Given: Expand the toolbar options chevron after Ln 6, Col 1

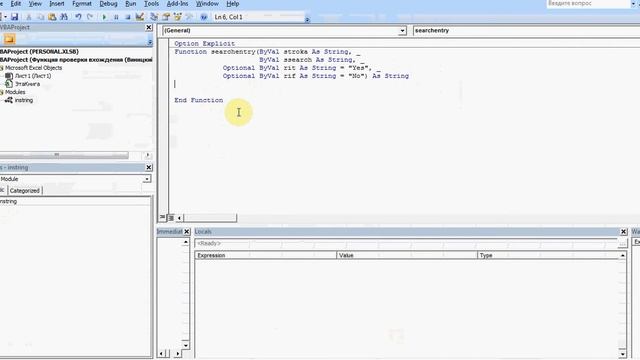Looking at the screenshot, I should tap(307, 19).
